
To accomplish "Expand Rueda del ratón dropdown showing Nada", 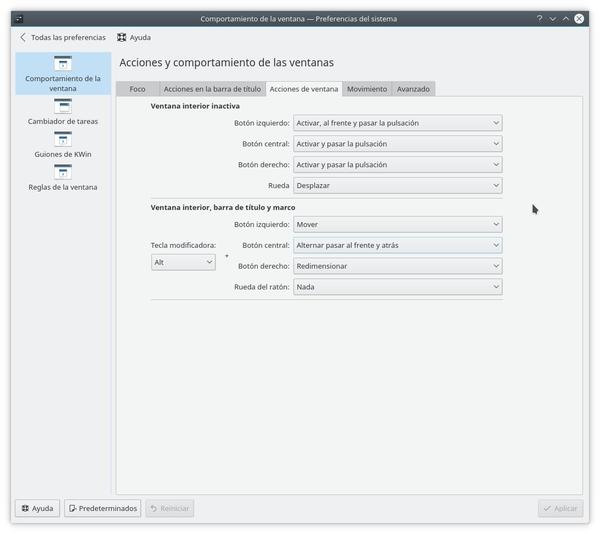I will pyautogui.click(x=397, y=287).
